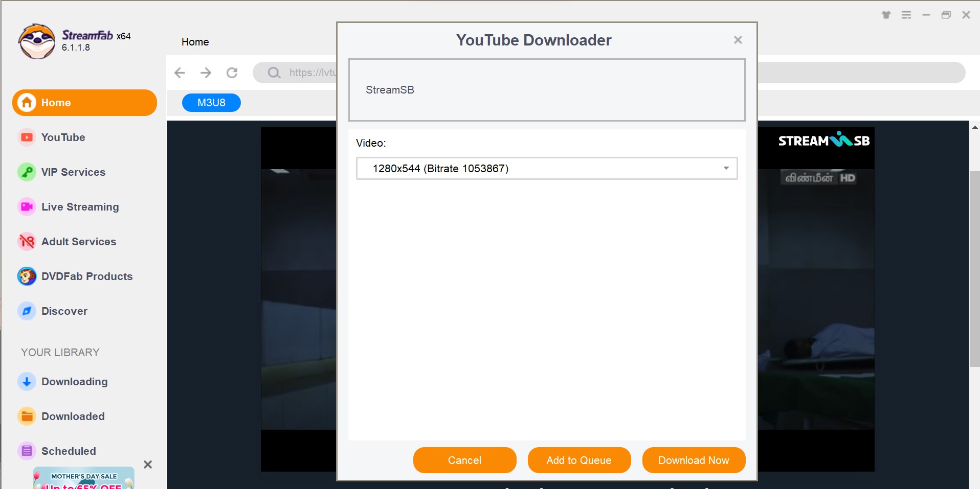Start download with Download Now

pyautogui.click(x=694, y=460)
